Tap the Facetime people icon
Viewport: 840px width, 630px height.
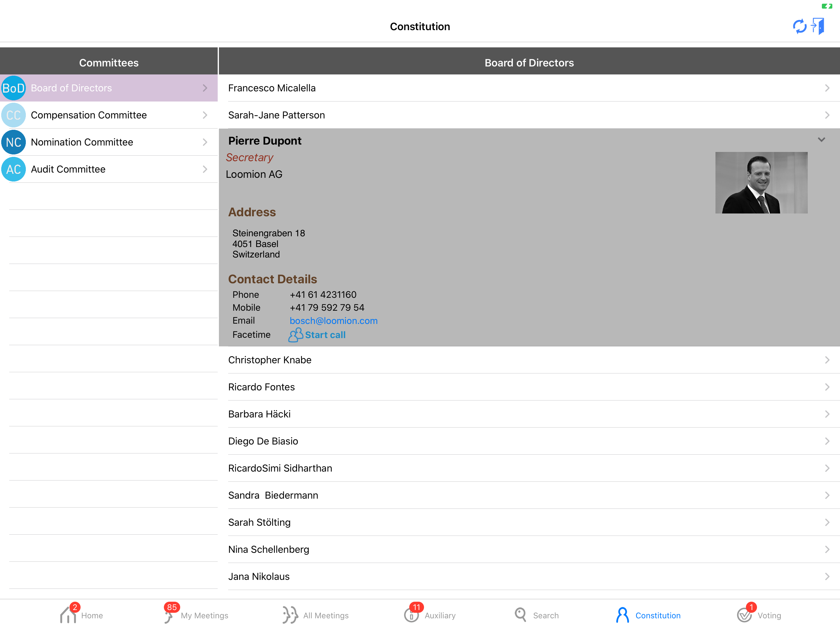tap(296, 335)
